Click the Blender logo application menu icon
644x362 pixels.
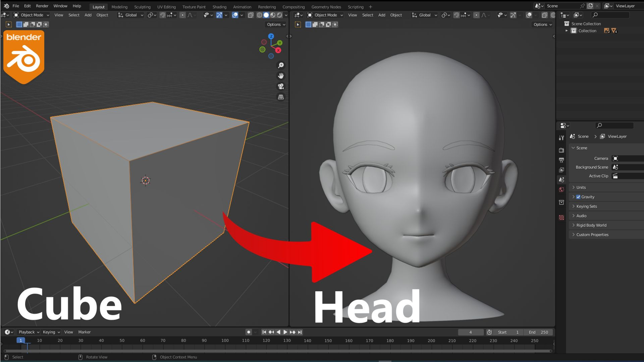pos(6,6)
